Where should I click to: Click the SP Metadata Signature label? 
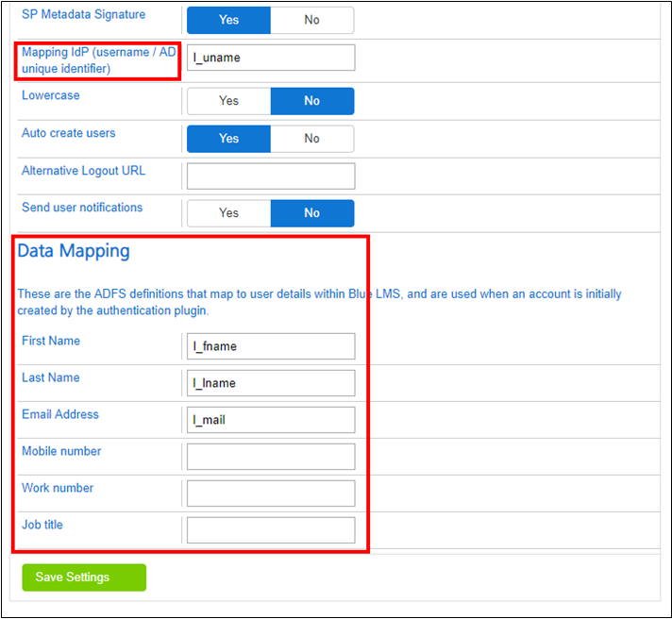coord(84,14)
